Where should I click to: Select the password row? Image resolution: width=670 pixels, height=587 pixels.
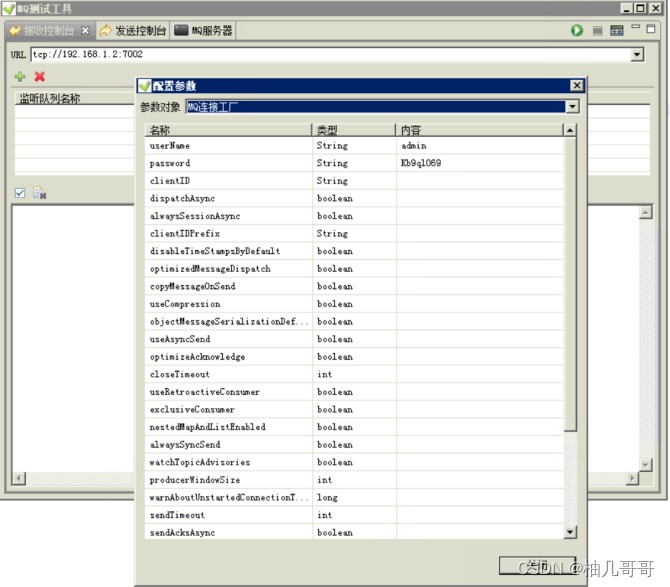coord(354,163)
